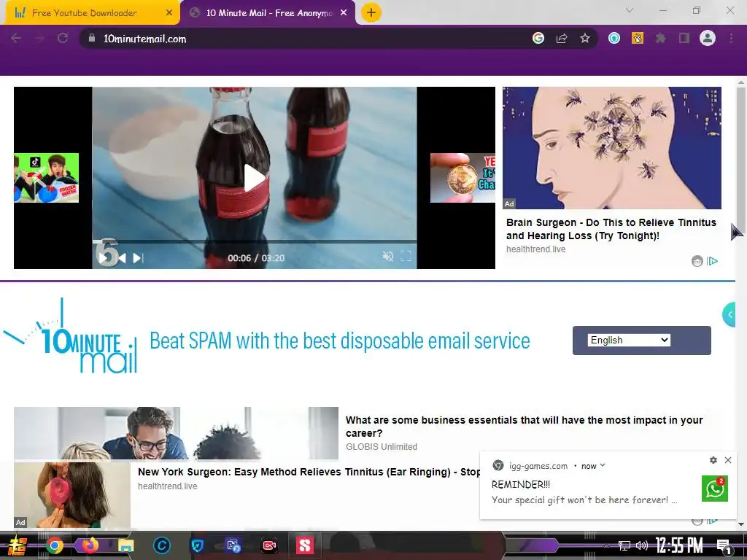Open Chrome from the taskbar
The width and height of the screenshot is (747, 560).
(54, 545)
